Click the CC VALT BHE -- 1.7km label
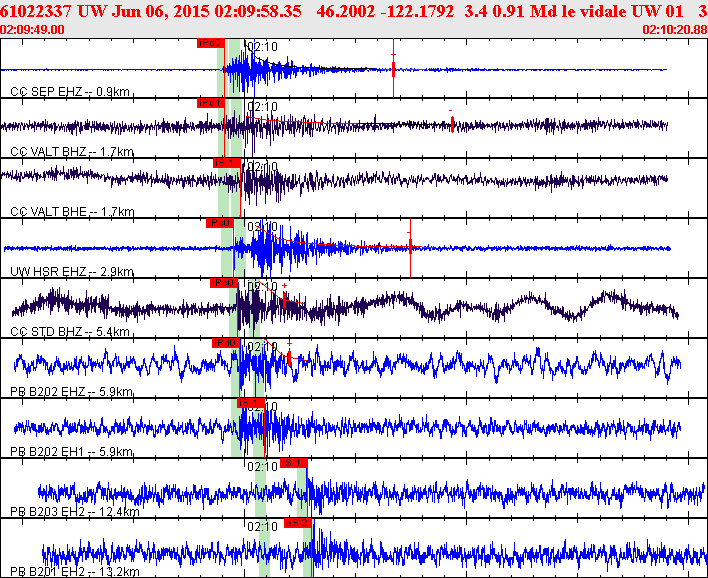The width and height of the screenshot is (708, 578). 72,212
